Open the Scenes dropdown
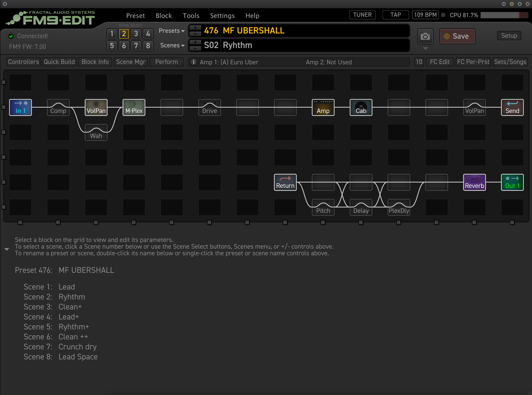This screenshot has width=532, height=395. pyautogui.click(x=172, y=45)
